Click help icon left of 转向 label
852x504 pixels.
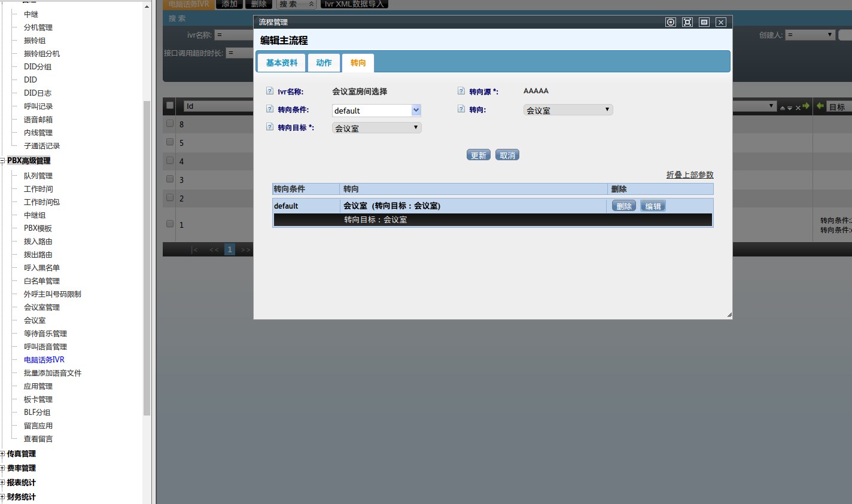coord(461,109)
